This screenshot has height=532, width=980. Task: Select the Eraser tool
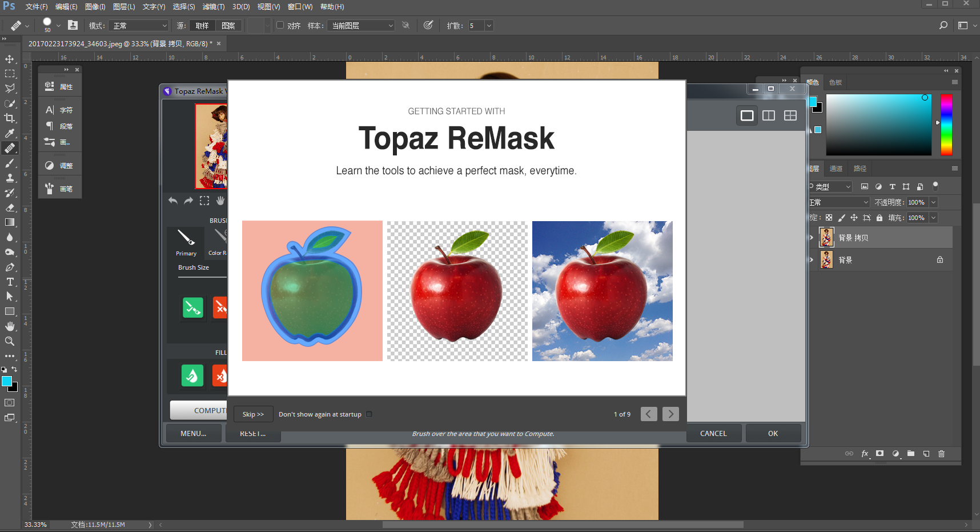(10, 207)
